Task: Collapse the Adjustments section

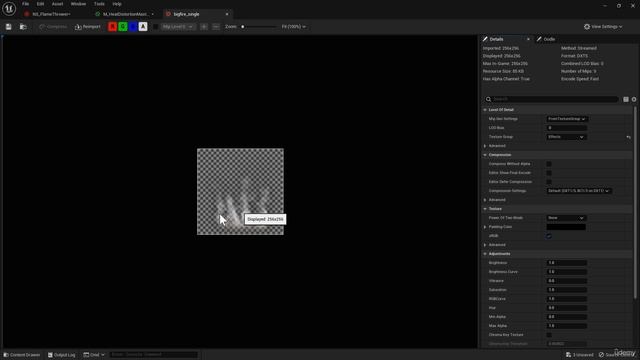Action: click(x=485, y=253)
